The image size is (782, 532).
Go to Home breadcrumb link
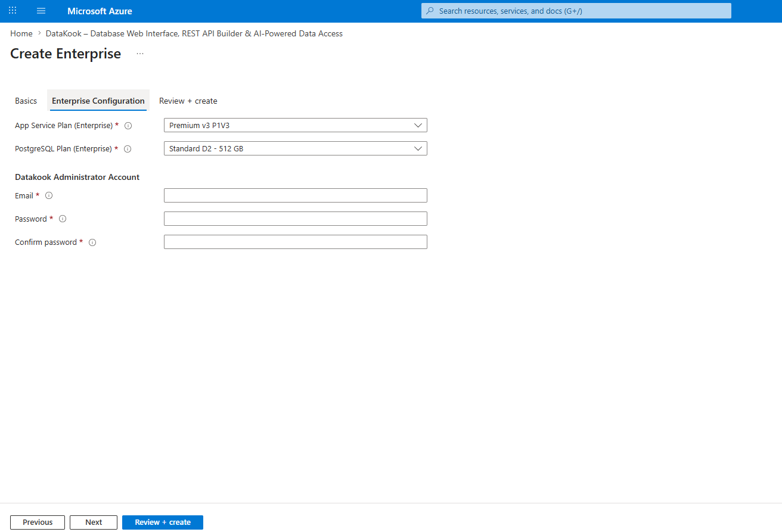[21, 33]
